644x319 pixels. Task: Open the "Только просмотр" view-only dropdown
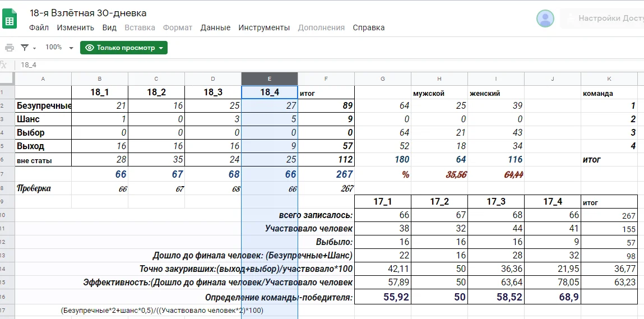124,48
